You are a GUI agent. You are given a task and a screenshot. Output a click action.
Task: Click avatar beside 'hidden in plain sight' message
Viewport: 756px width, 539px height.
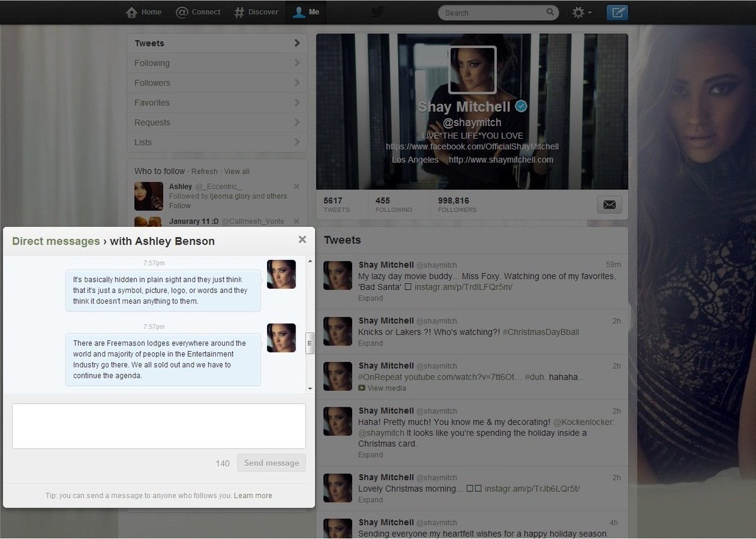pos(281,274)
